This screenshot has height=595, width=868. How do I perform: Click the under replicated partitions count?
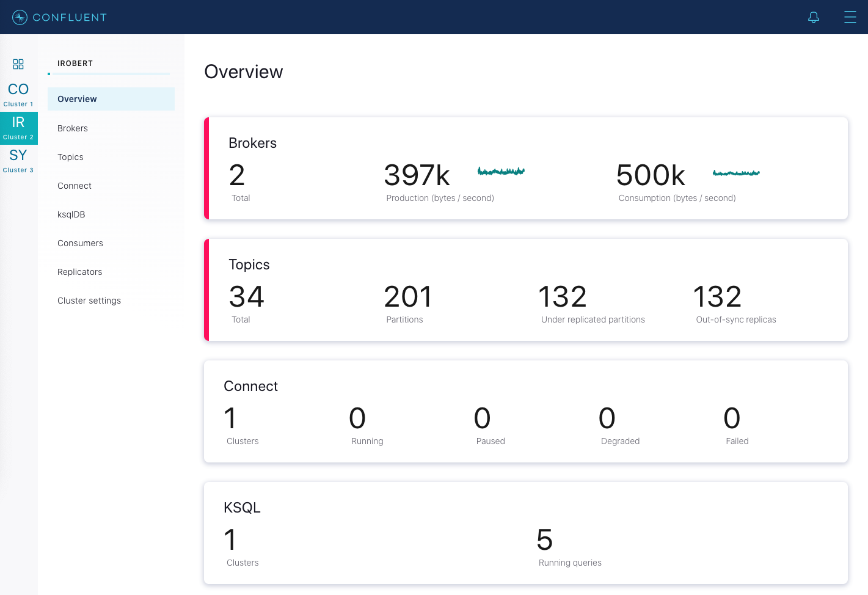pos(562,297)
